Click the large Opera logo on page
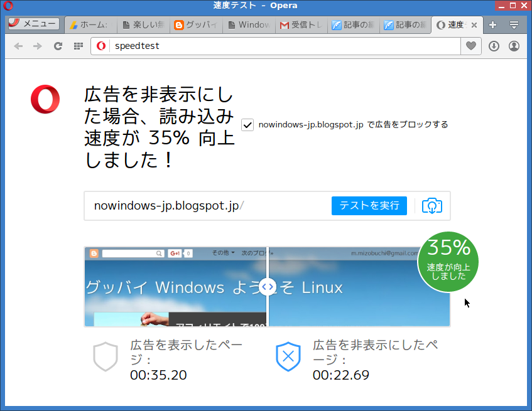The width and height of the screenshot is (532, 411). [x=45, y=99]
